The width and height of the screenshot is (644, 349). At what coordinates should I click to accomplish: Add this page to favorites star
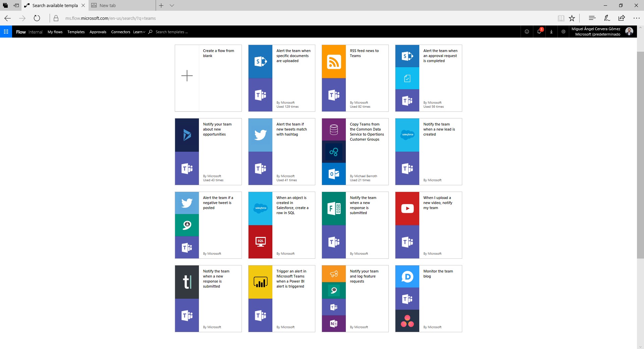pyautogui.click(x=572, y=18)
